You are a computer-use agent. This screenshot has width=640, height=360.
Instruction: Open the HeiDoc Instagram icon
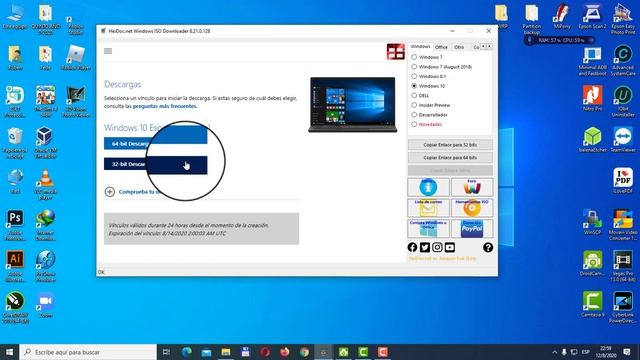coord(437,247)
